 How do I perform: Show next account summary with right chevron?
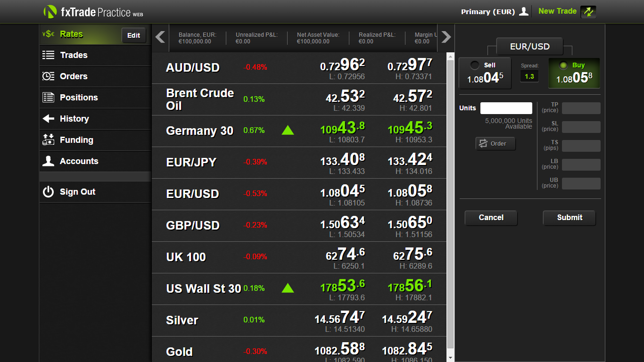(446, 37)
